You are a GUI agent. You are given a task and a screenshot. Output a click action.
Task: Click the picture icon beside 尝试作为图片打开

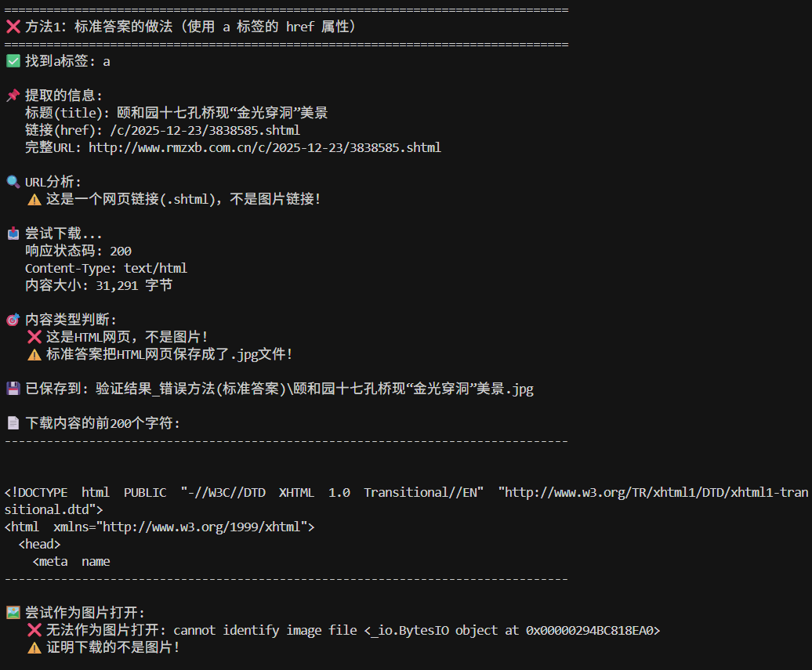click(13, 613)
